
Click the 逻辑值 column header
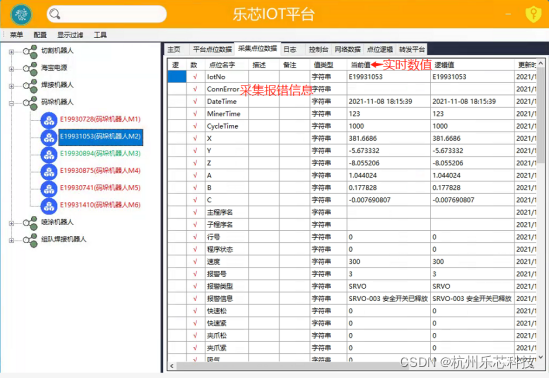472,65
